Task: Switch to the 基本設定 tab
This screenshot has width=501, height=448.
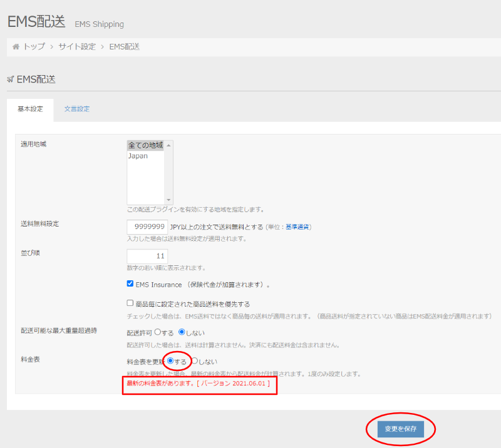Action: click(x=30, y=109)
